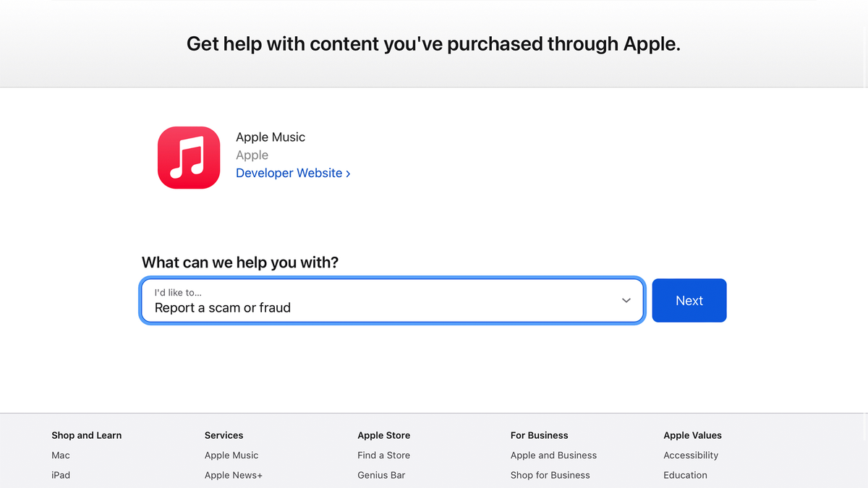Open Apple News+ footer link

click(x=234, y=475)
